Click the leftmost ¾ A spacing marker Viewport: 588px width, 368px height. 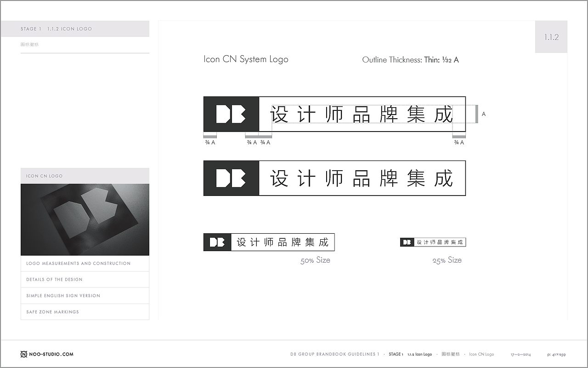(210, 139)
